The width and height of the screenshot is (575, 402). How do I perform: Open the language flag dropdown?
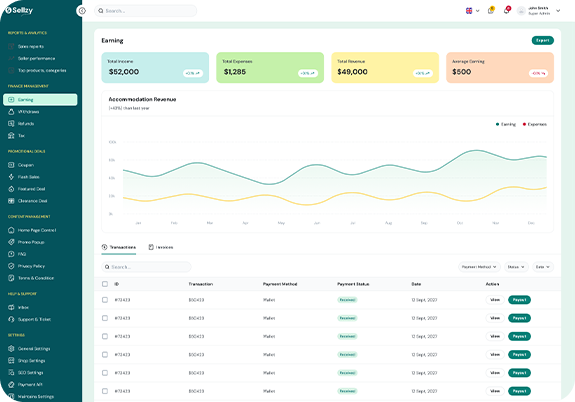(x=473, y=11)
